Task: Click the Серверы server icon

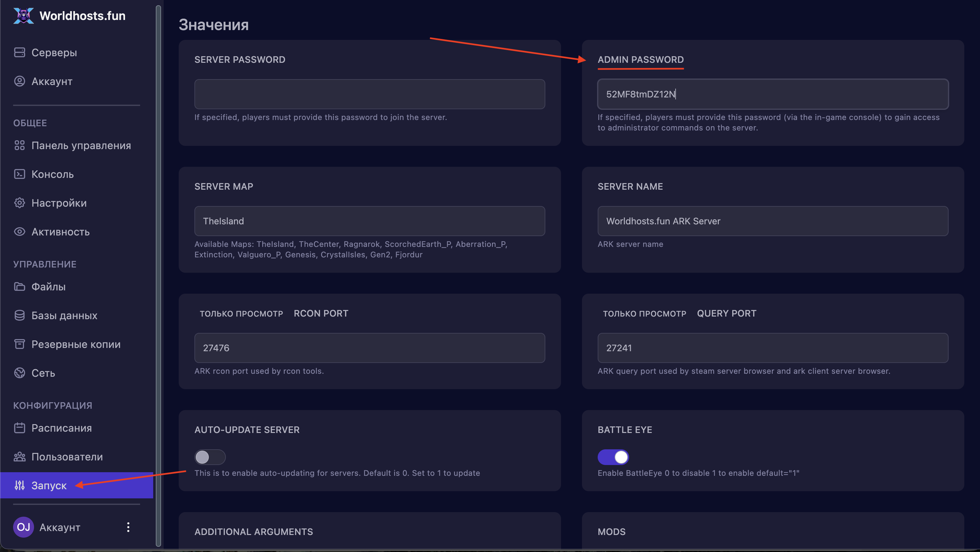Action: click(19, 52)
